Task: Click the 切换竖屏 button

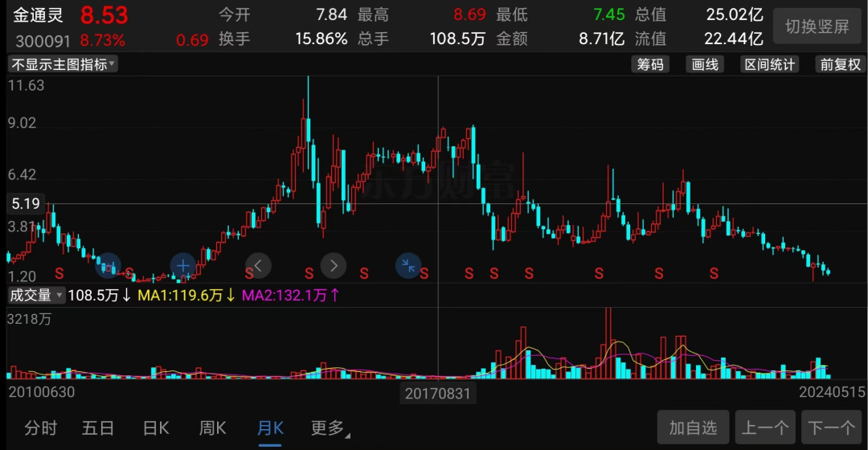Action: 817,26
